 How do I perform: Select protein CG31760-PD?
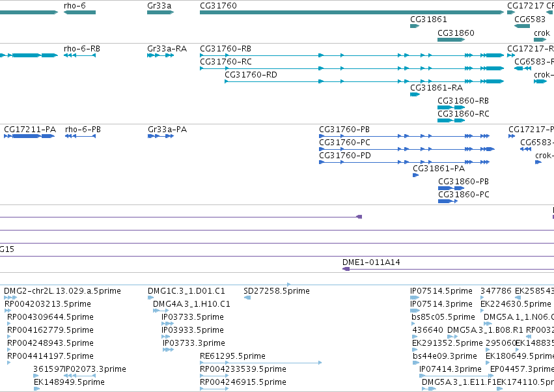click(404, 162)
